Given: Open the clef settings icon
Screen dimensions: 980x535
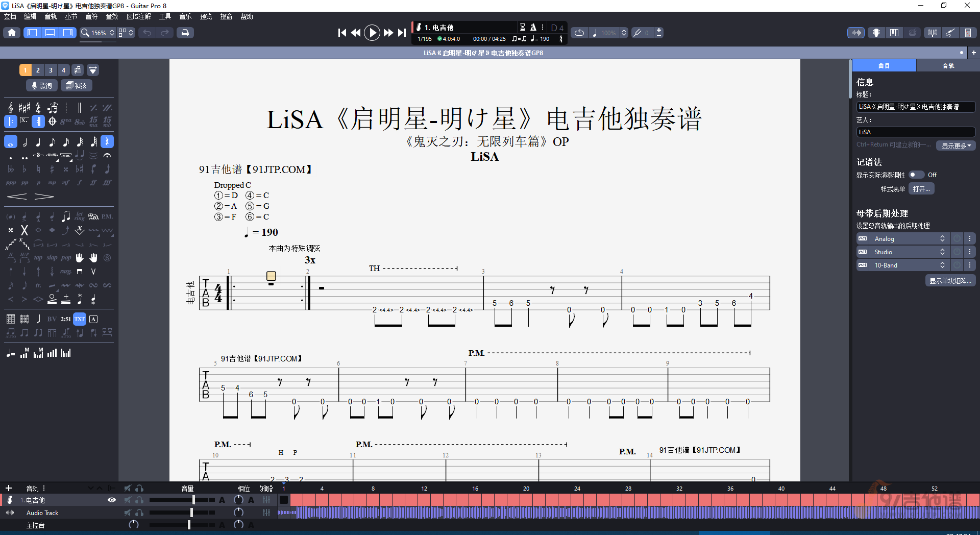Looking at the screenshot, I should click(x=11, y=108).
